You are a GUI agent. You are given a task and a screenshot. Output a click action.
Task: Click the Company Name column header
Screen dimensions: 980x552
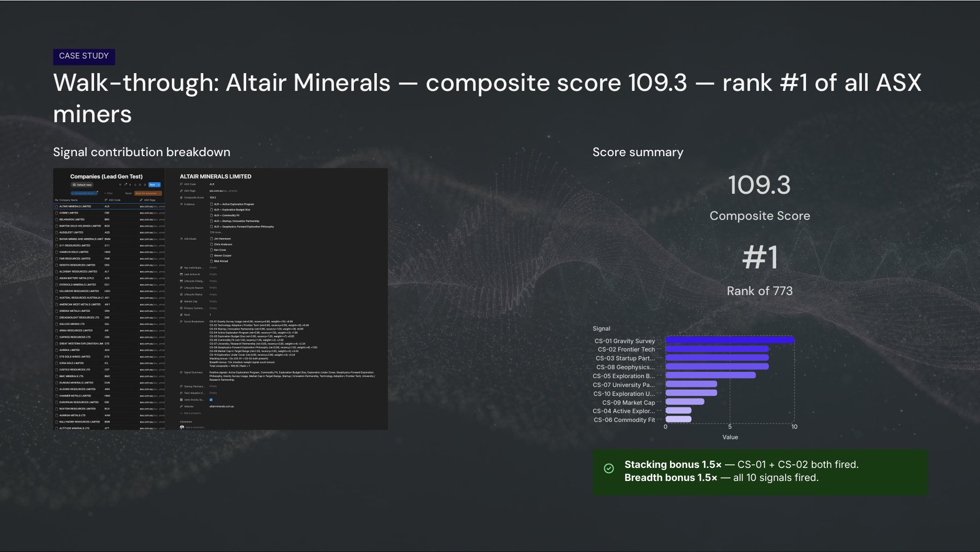[66, 200]
